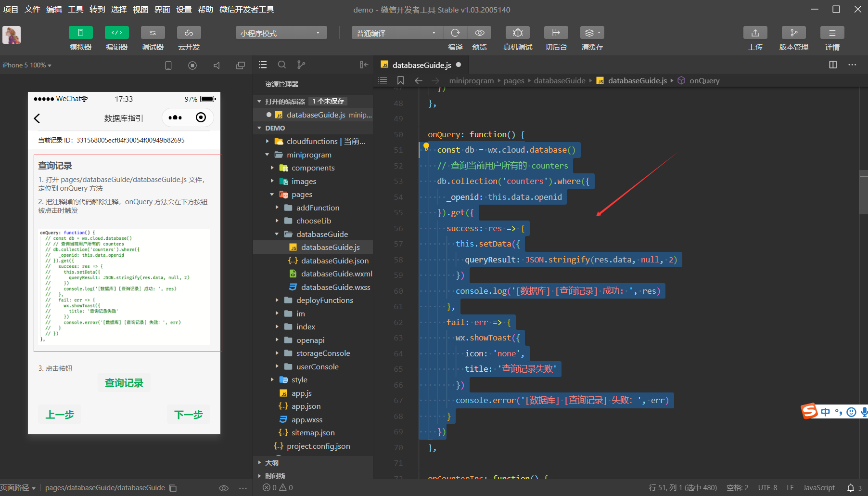Click the 查询记录 button in simulator
Viewport: 868px width, 496px height.
click(124, 383)
